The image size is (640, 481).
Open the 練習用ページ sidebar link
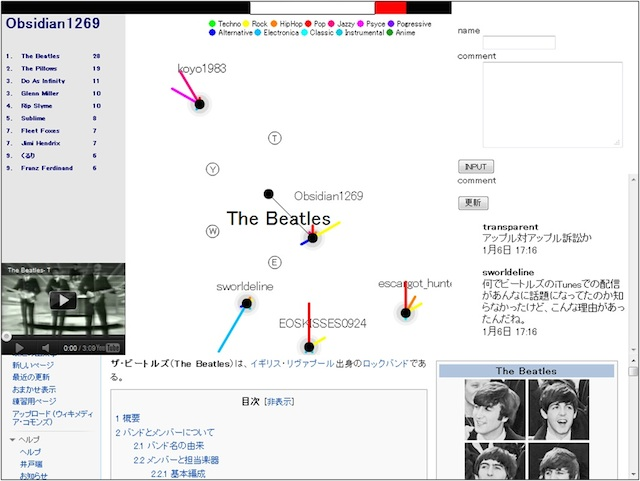click(34, 401)
